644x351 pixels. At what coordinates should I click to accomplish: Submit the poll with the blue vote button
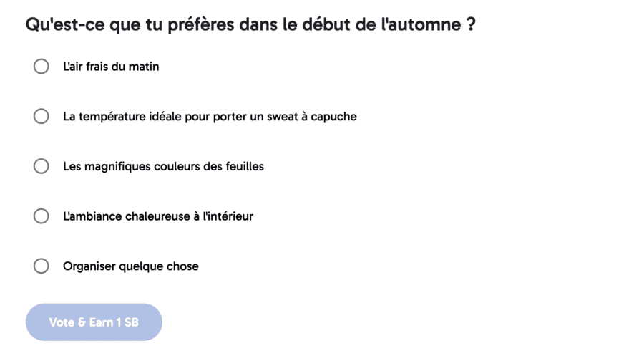tap(94, 322)
